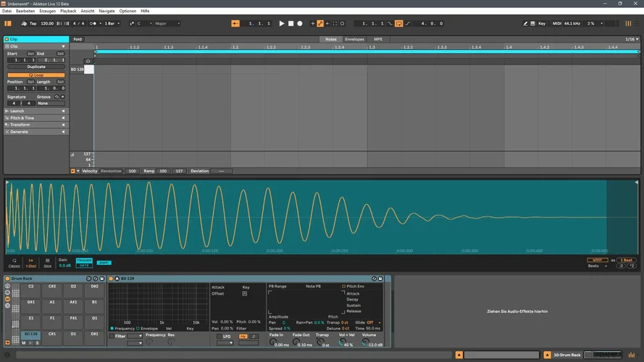644x362 pixels.
Task: Click the Stop button in transport
Action: point(290,23)
